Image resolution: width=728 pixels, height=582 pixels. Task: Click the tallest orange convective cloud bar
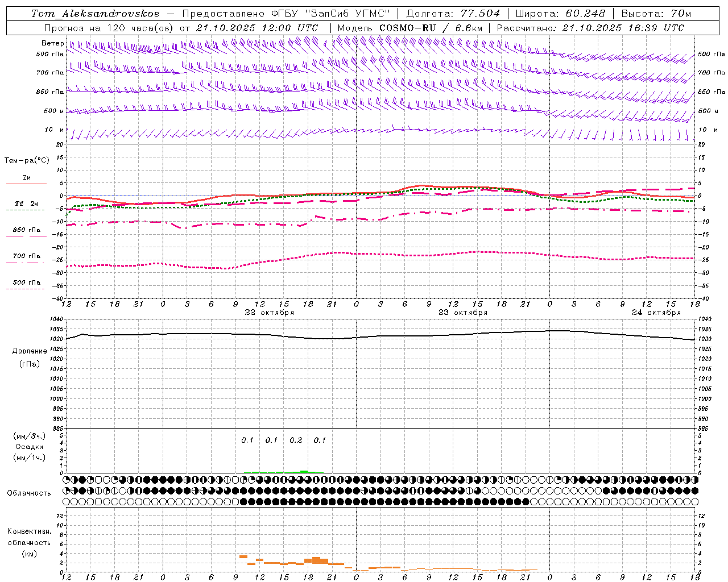316,560
